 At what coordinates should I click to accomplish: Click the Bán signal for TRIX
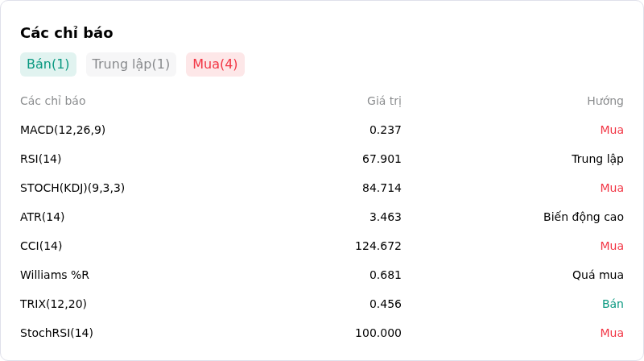(613, 304)
